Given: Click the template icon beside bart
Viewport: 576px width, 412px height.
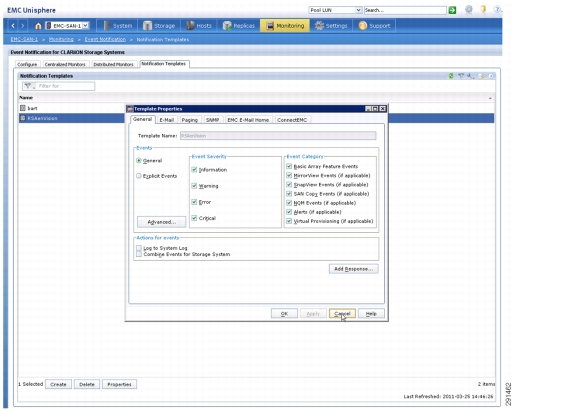Looking at the screenshot, I should [23, 108].
